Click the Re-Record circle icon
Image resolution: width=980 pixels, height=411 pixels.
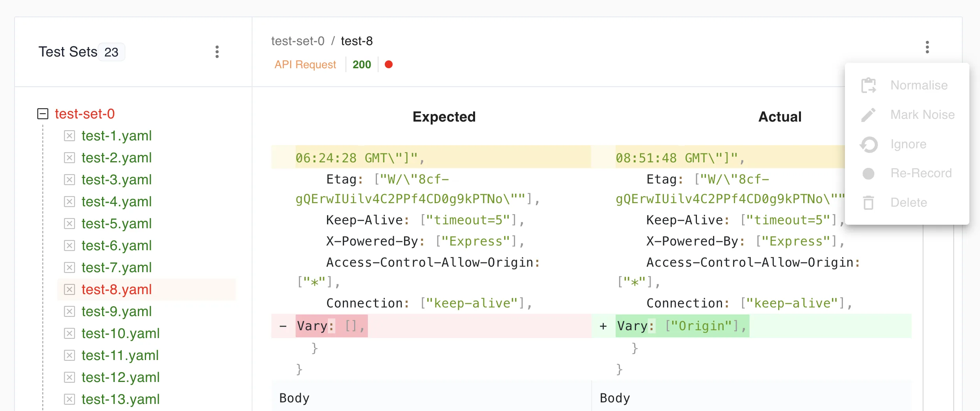pos(868,173)
